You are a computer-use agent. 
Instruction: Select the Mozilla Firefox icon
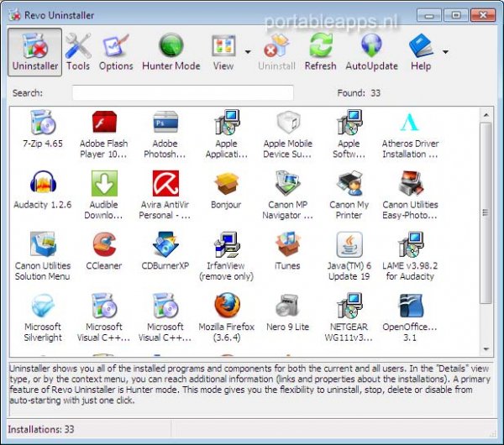coord(227,306)
